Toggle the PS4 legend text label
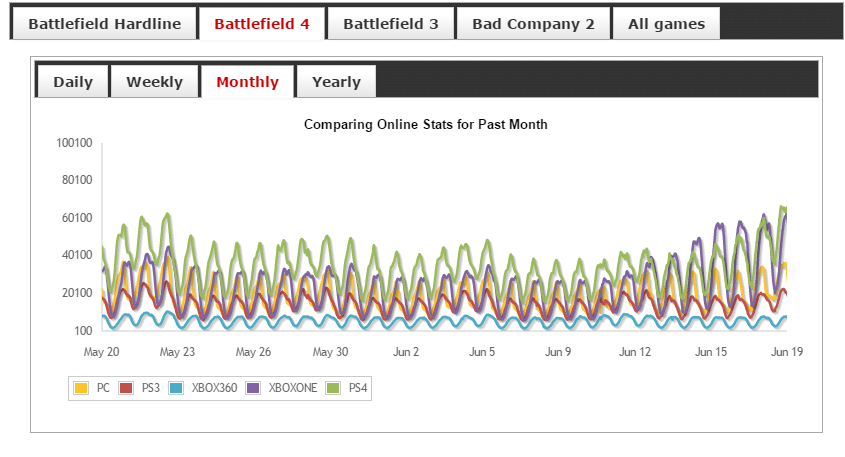 [x=357, y=387]
